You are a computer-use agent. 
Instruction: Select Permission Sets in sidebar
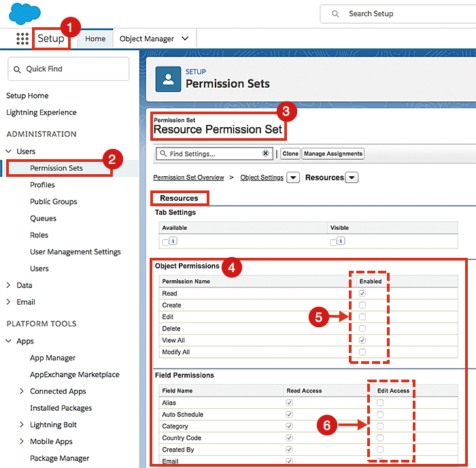click(56, 168)
